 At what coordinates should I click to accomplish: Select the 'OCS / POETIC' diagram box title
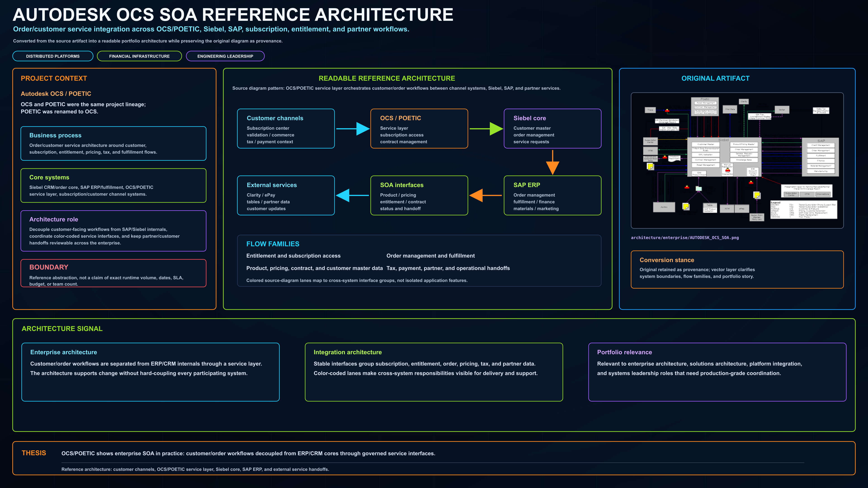pyautogui.click(x=400, y=118)
